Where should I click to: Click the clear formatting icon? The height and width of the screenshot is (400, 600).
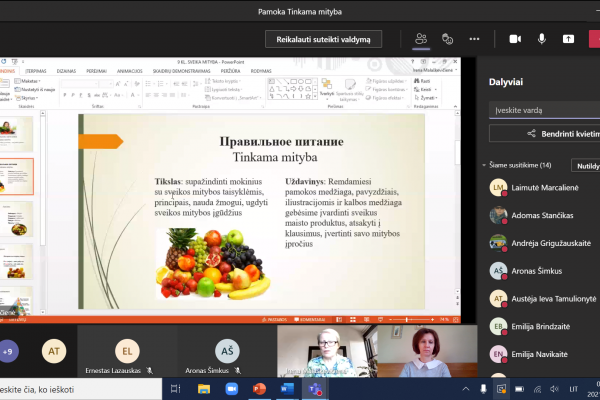[x=137, y=84]
